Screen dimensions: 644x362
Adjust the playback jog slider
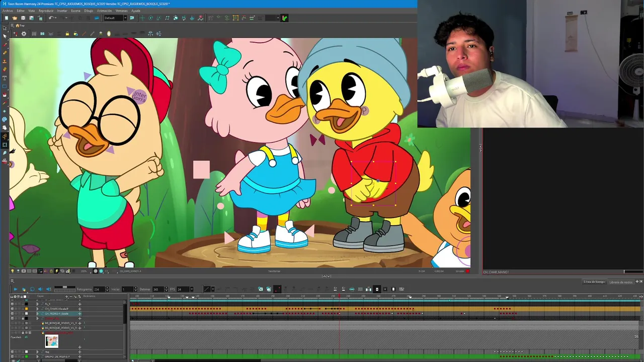click(65, 289)
